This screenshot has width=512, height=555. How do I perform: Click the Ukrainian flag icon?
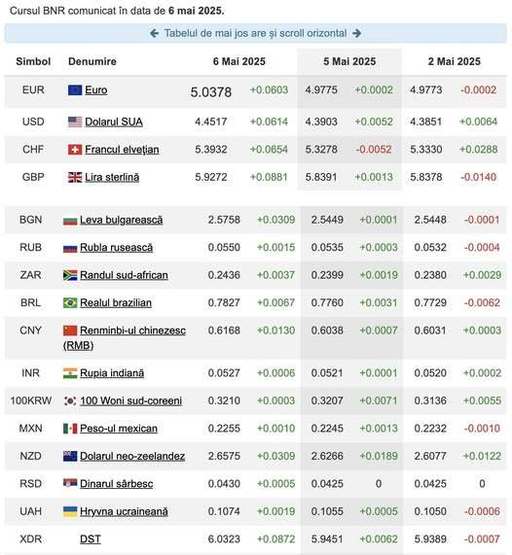point(70,511)
